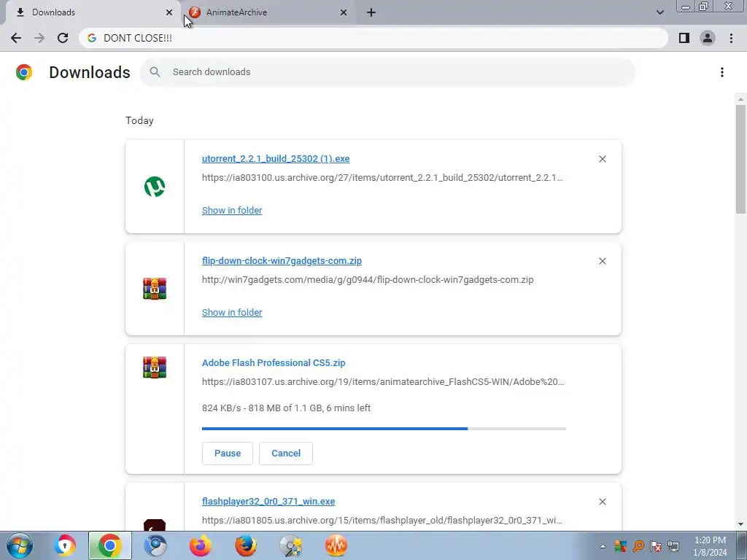Click the Google icon in address bar
This screenshot has height=560, width=747.
point(92,38)
